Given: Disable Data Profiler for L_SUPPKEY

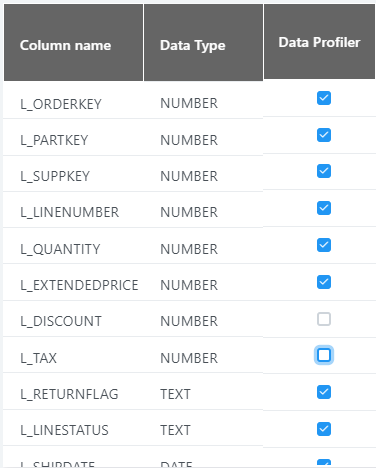Looking at the screenshot, I should (x=324, y=171).
